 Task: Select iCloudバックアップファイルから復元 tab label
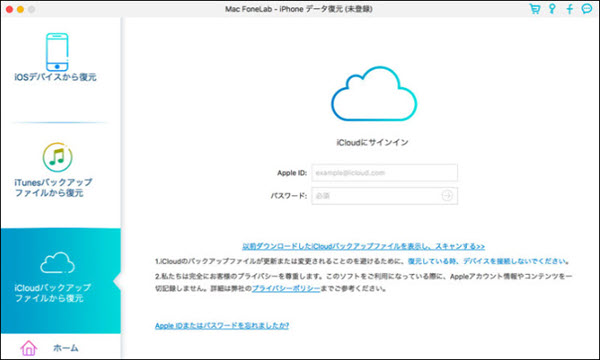coord(53,293)
